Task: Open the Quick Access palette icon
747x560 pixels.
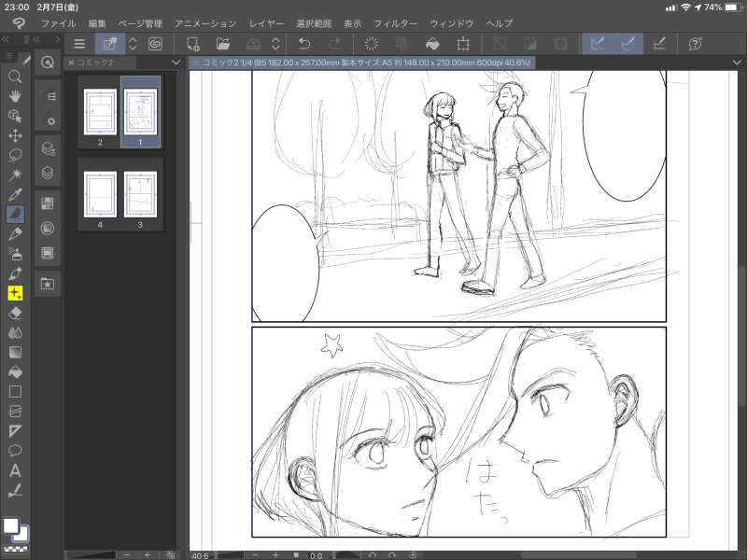Action: click(x=48, y=62)
